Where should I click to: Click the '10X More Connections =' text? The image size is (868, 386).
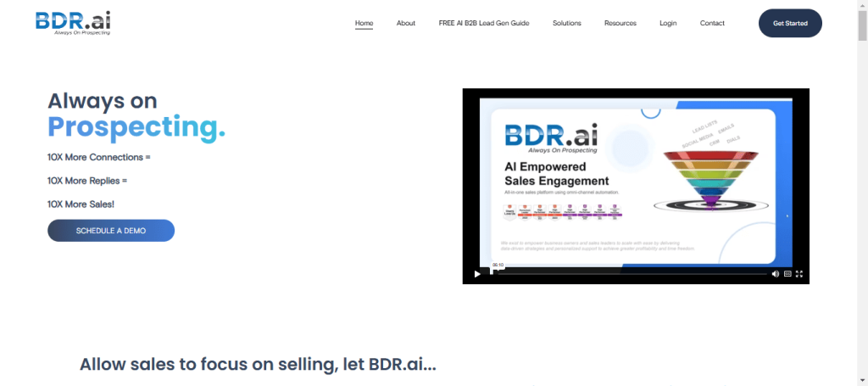99,157
